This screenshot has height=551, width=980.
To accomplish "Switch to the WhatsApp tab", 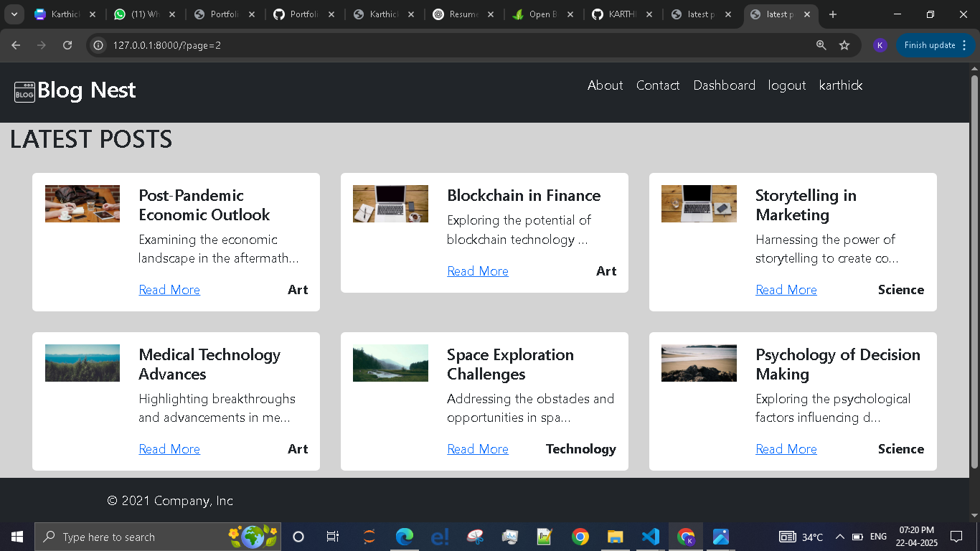I will (144, 14).
